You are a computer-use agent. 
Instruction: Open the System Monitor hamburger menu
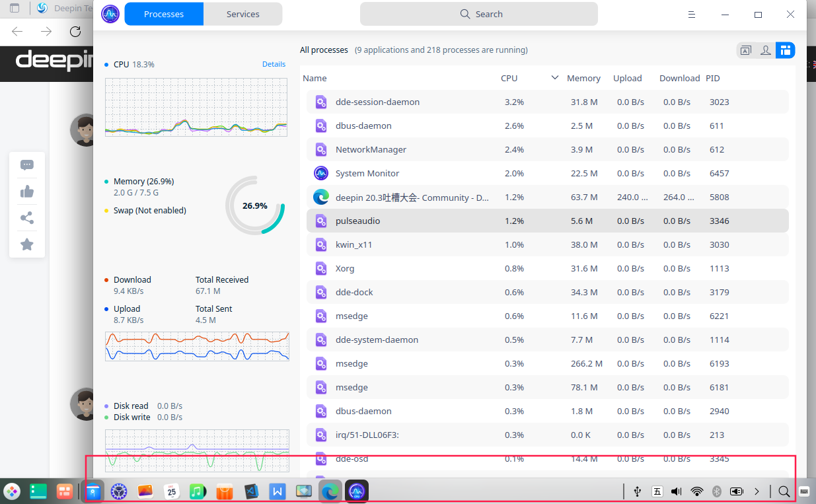691,15
